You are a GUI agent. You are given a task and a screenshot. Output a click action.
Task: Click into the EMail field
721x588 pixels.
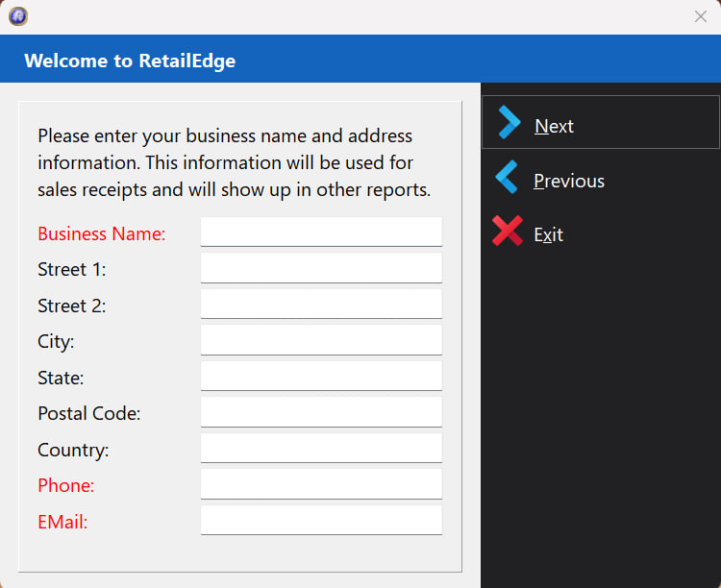(321, 521)
